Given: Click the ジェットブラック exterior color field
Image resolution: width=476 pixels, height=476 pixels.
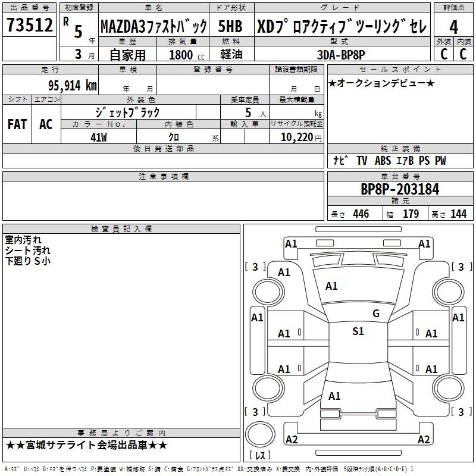Looking at the screenshot, I should pyautogui.click(x=128, y=112).
